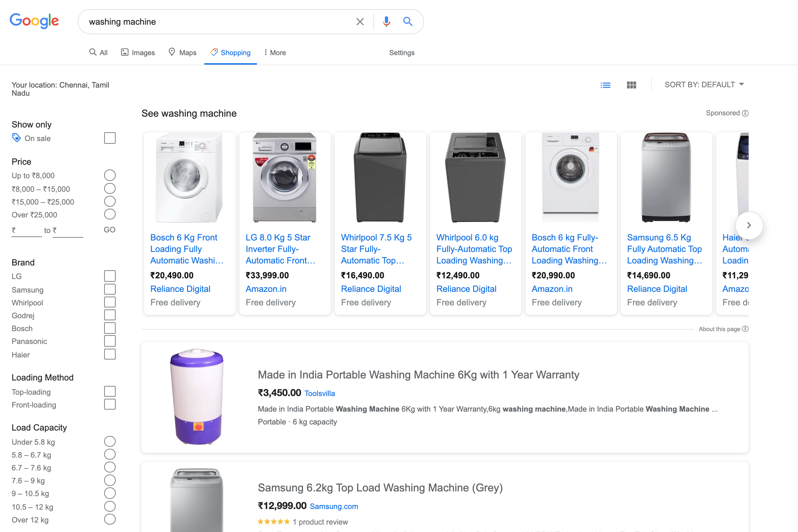Clear the search box with X icon
The height and width of the screenshot is (532, 798).
[x=360, y=22]
